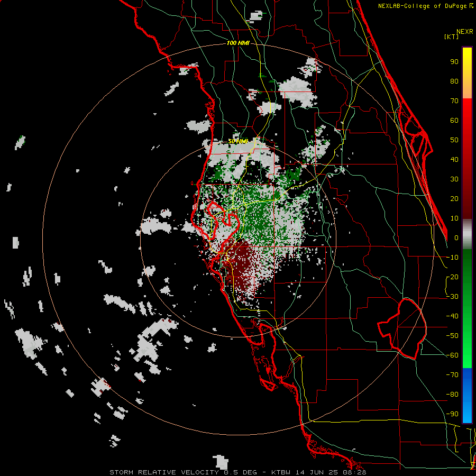The image size is (476, 476).
Task: Click the -80 knot scale value
Action: pyautogui.click(x=452, y=395)
